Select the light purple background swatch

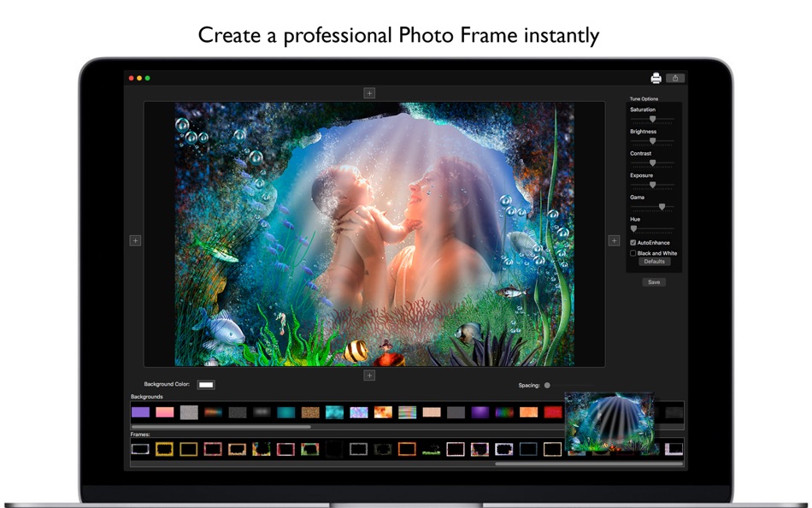tap(140, 412)
